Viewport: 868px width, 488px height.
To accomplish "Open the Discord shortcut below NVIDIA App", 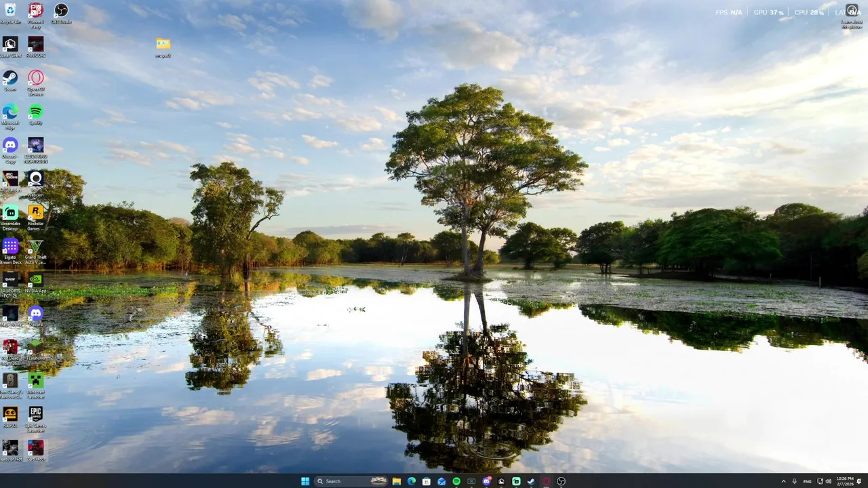I will pyautogui.click(x=36, y=316).
